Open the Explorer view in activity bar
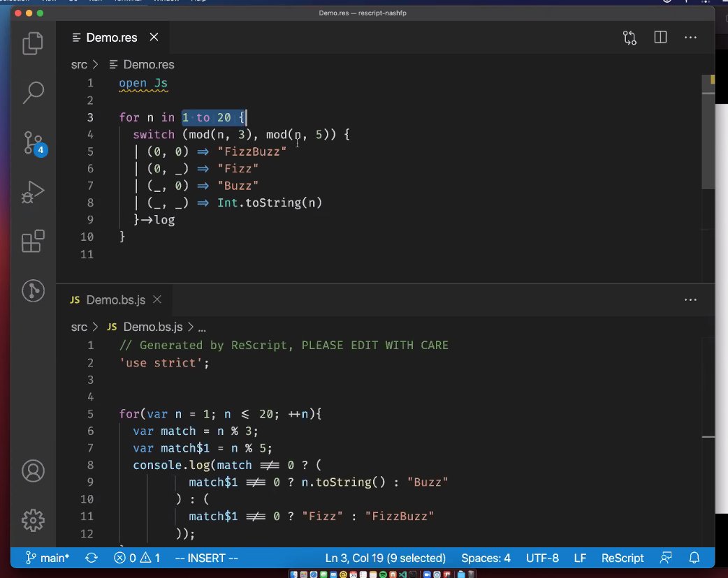Screen dimensions: 728x578 pyautogui.click(x=33, y=43)
